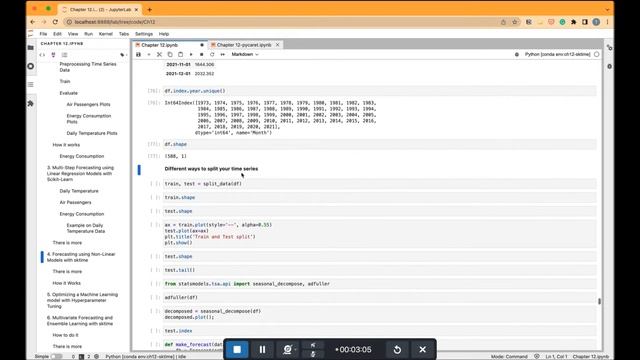Close the Chapter 12-pycaret.ipynb tab

tap(278, 45)
